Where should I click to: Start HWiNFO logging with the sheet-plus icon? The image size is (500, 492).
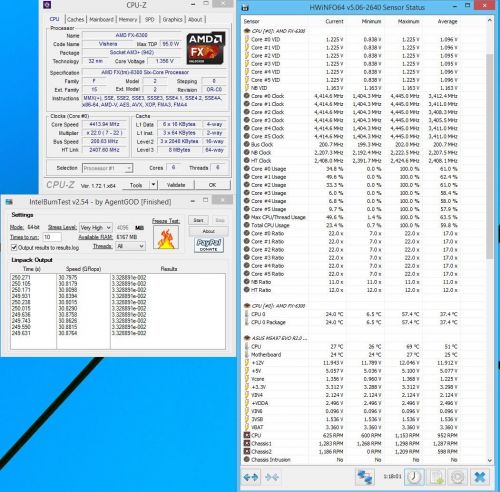(x=437, y=477)
